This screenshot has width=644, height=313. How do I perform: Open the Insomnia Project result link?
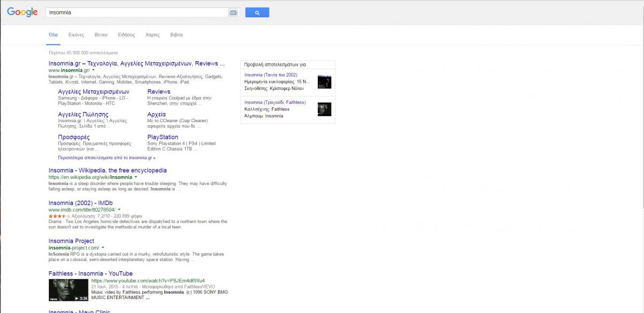pos(71,241)
